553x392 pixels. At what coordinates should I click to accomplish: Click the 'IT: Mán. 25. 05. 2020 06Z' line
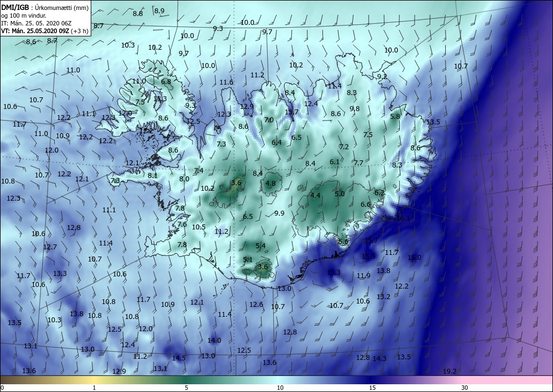click(36, 23)
